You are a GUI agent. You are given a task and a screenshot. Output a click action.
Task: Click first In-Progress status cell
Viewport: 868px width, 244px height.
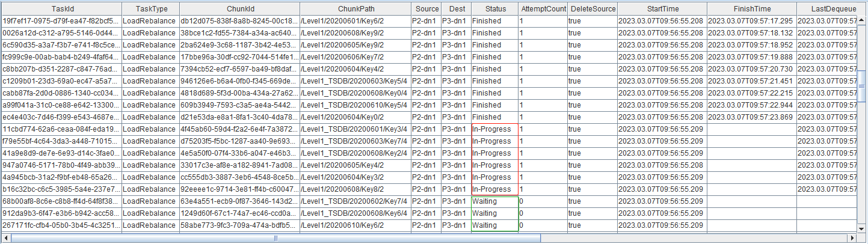coord(494,129)
